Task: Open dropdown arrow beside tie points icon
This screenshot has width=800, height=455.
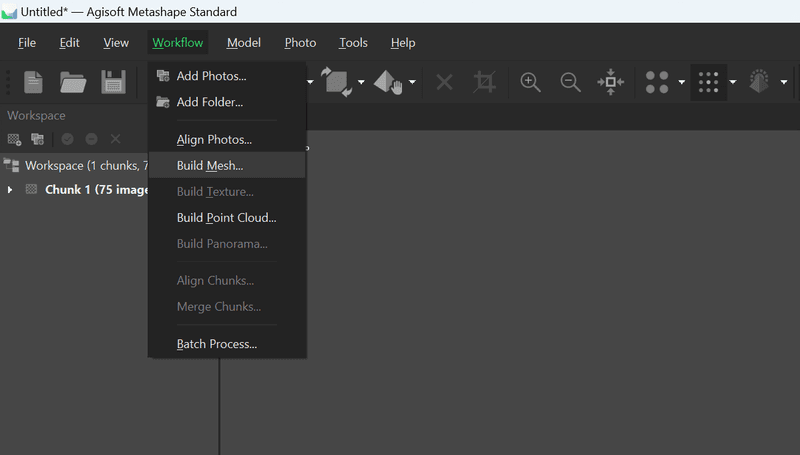Action: click(x=682, y=82)
